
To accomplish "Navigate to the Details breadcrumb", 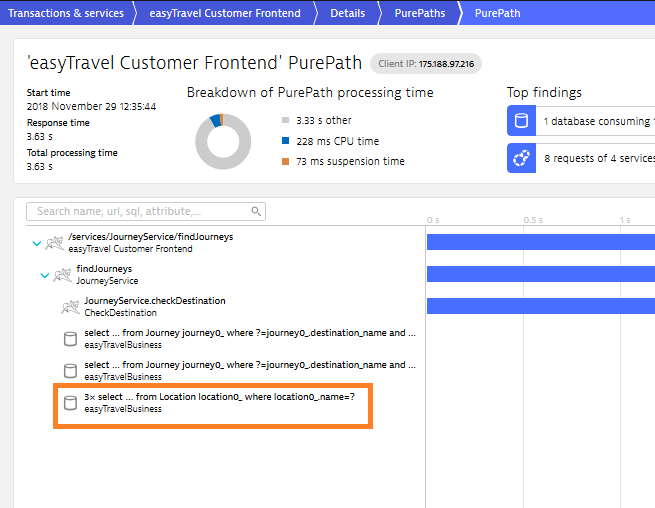I will click(347, 13).
